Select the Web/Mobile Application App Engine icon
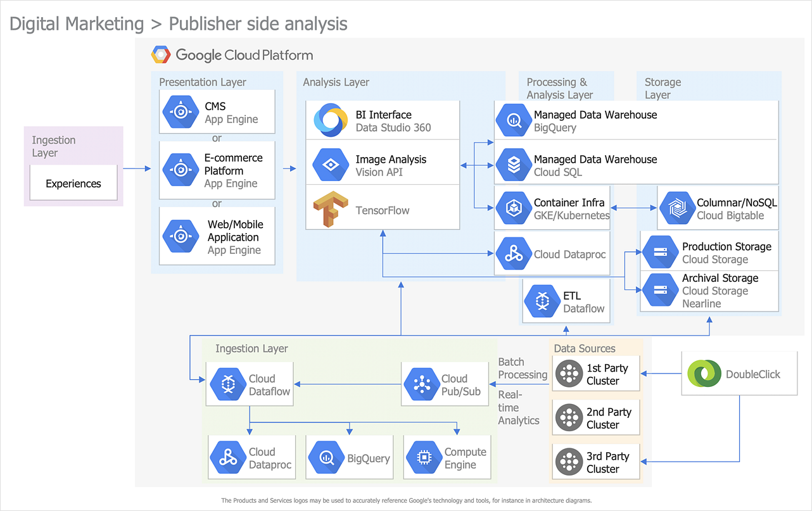This screenshot has height=511, width=812. (181, 236)
